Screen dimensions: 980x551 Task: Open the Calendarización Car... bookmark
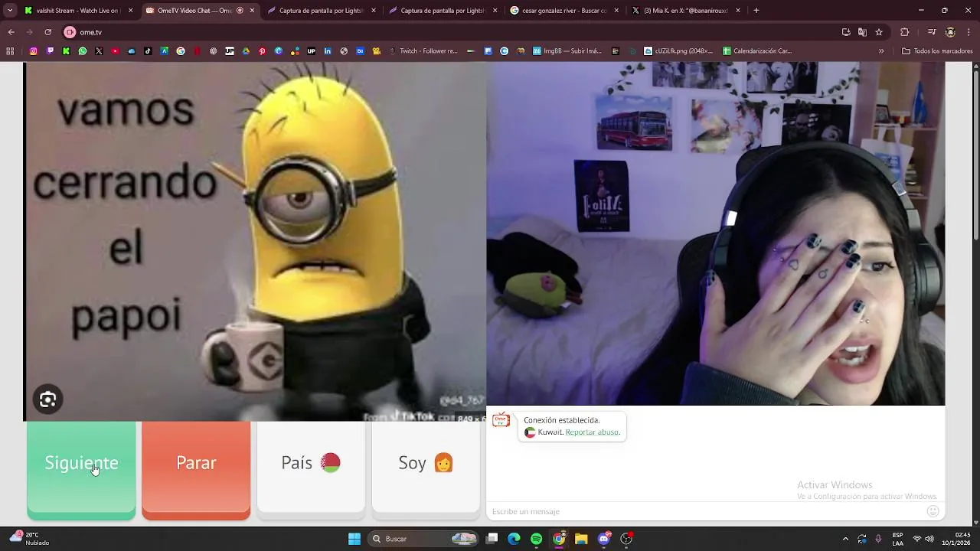coord(758,51)
